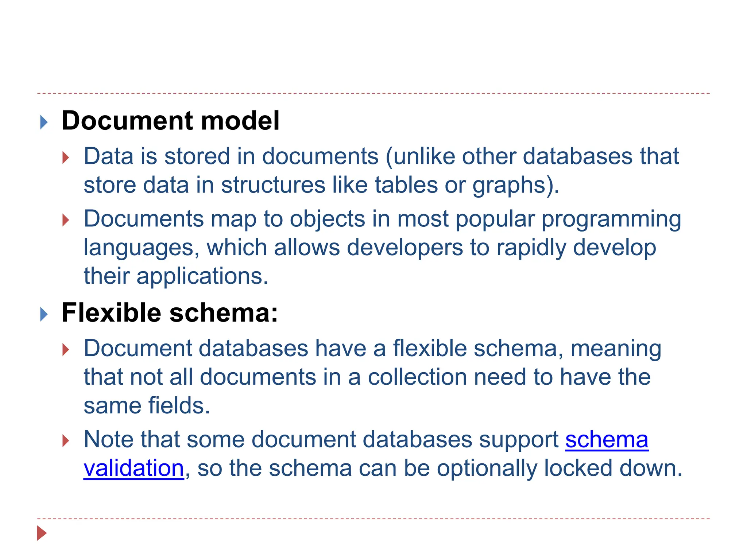Click the blue arrow beside "Flexible schema:"
The image size is (747, 560).
[44, 314]
